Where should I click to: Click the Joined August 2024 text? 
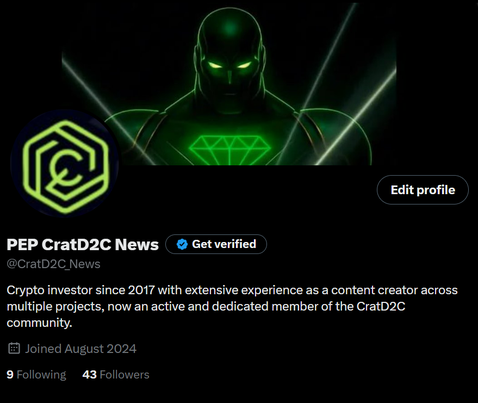pyautogui.click(x=81, y=349)
